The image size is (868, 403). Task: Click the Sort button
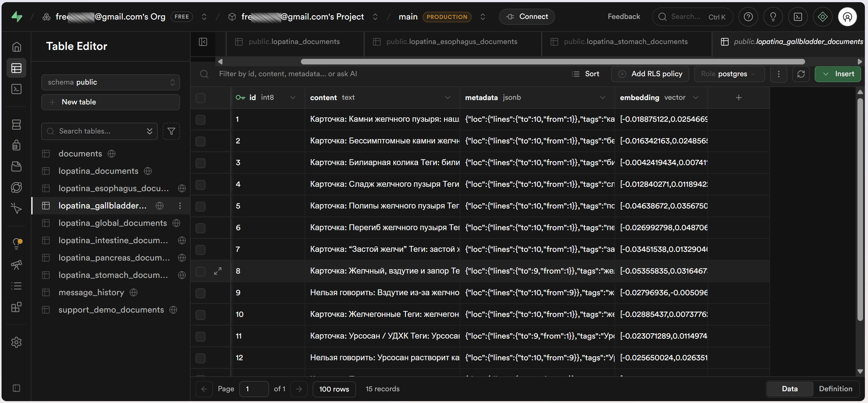coord(586,74)
